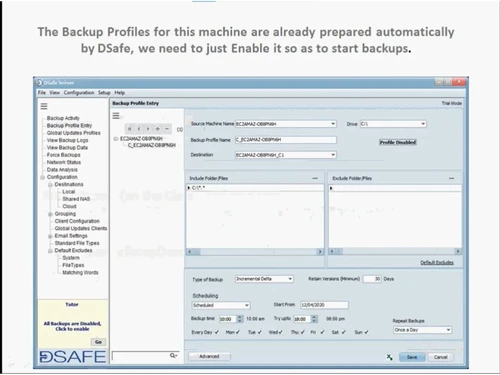500x375 pixels.
Task: Collapse the Exclude Folder/Files panel
Action: point(451,178)
